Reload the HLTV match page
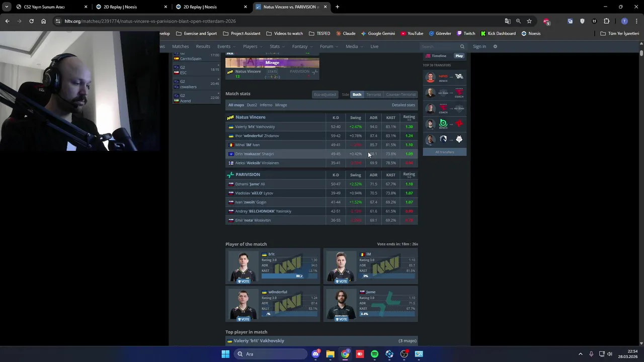Screen dimensions: 644x362 point(31,21)
